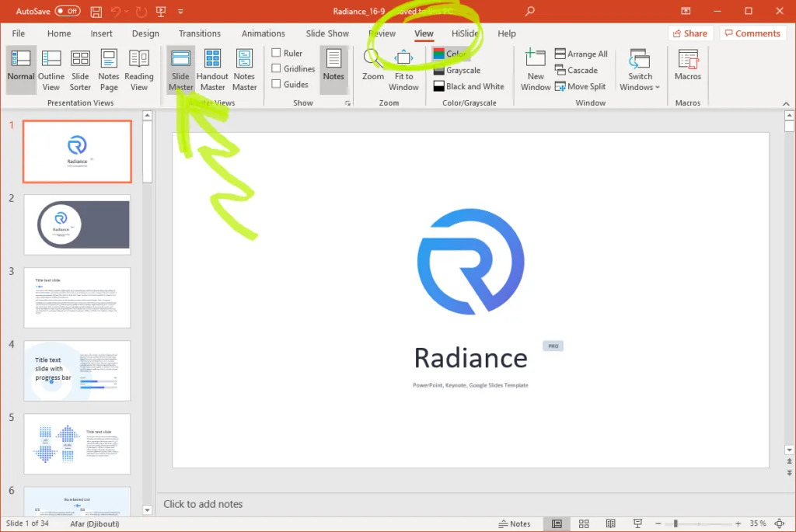Click Fit to Window

coord(403,69)
